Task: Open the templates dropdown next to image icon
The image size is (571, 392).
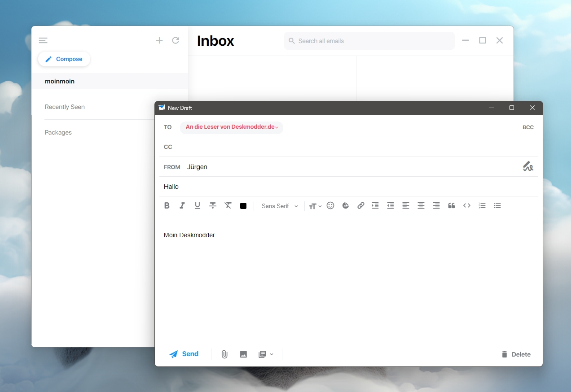Action: (266, 354)
